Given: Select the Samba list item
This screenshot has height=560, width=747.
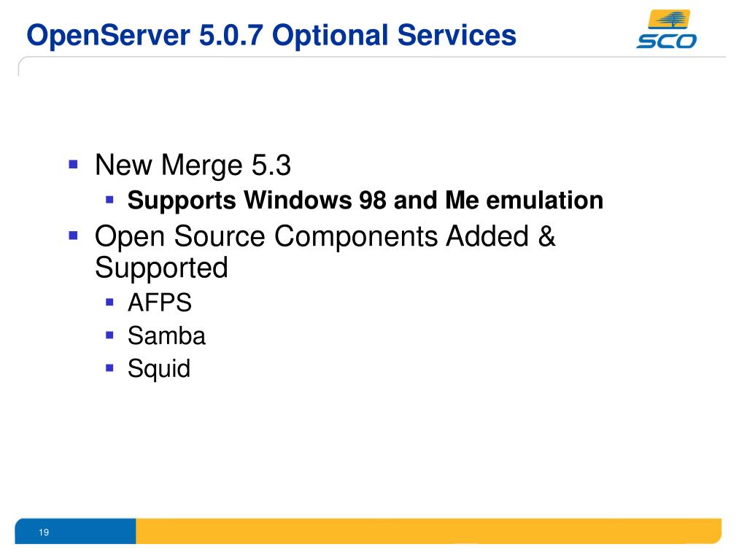Looking at the screenshot, I should 167,335.
